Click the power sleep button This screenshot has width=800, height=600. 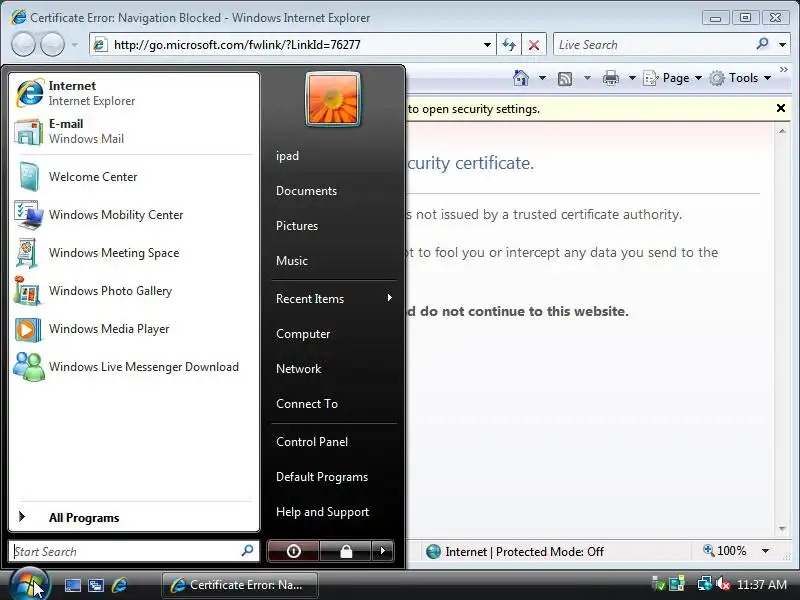coord(293,551)
